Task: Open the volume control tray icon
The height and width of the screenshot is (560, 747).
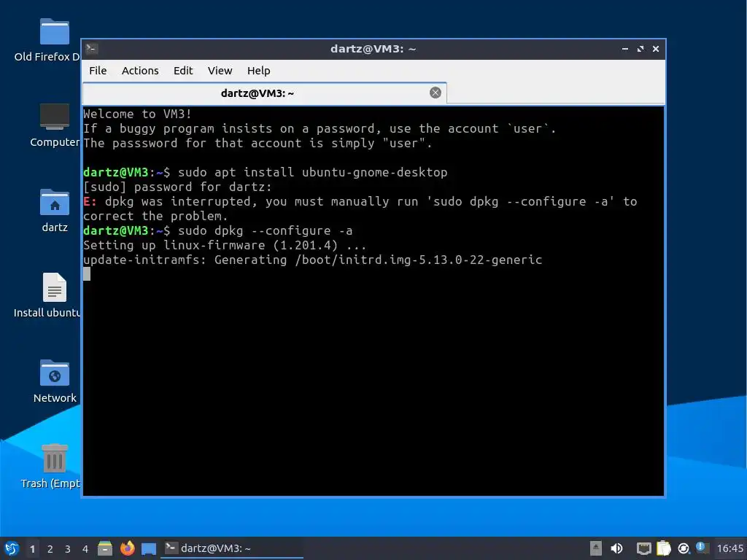Action: click(616, 548)
